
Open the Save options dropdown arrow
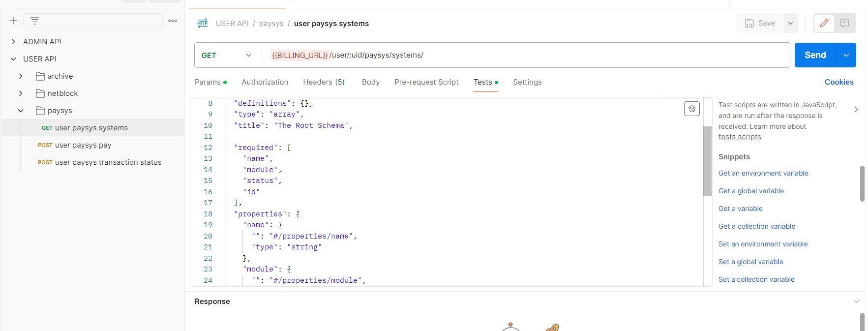(x=790, y=23)
